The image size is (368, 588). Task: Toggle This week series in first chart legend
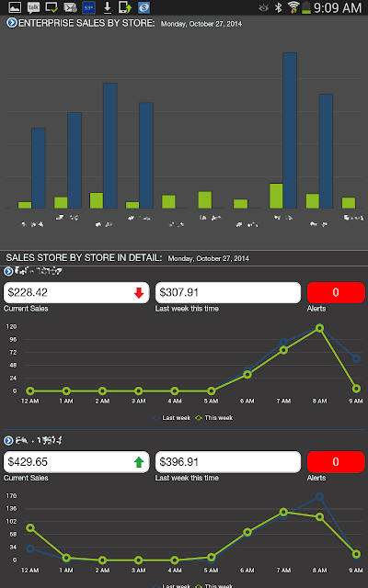coord(214,418)
